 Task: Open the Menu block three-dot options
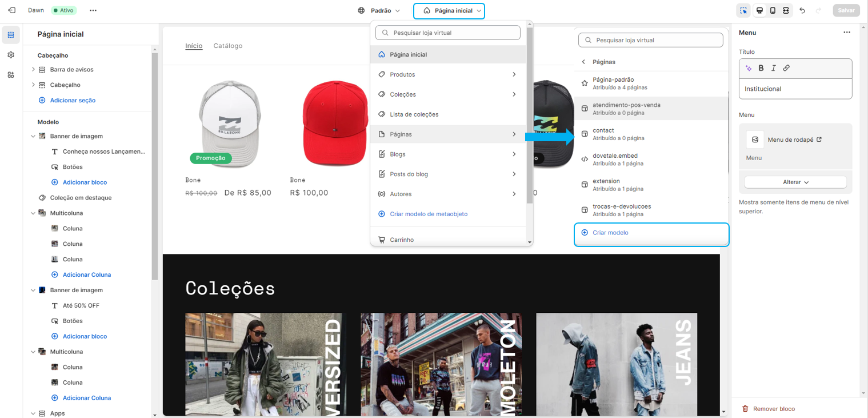click(847, 33)
